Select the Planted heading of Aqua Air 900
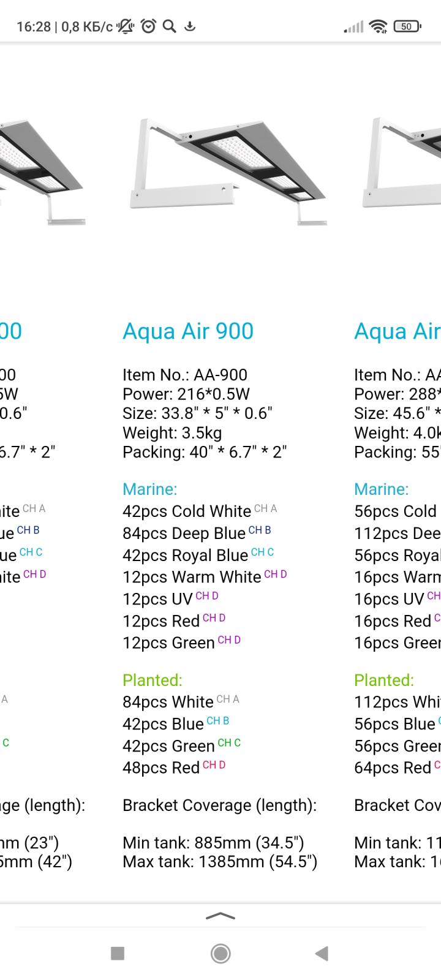Image resolution: width=441 pixels, height=980 pixels. (152, 680)
